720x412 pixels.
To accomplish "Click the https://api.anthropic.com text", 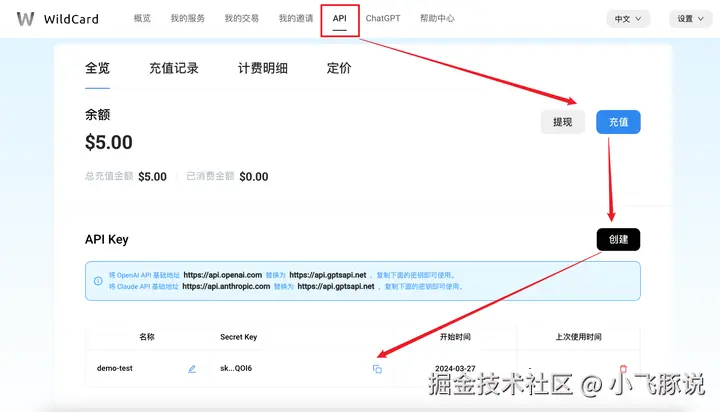I will [226, 286].
